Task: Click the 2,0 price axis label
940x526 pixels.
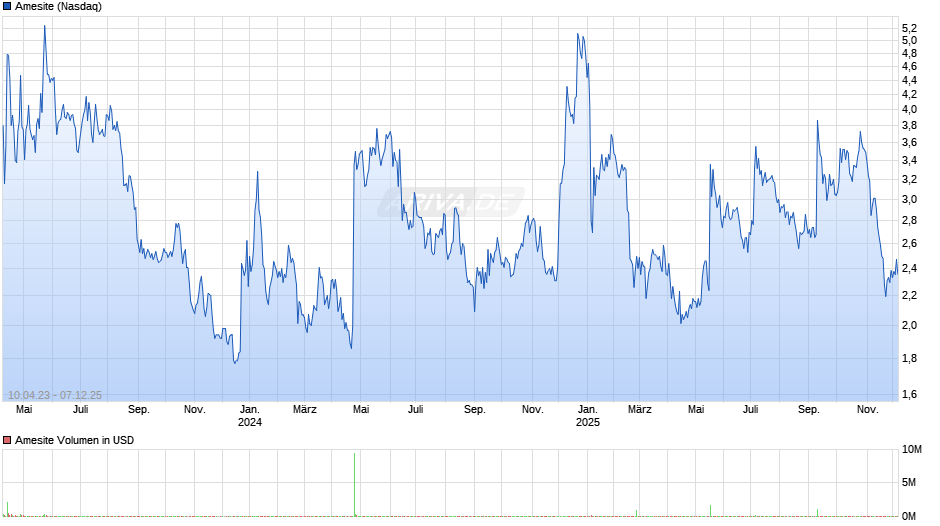Action: pyautogui.click(x=909, y=326)
